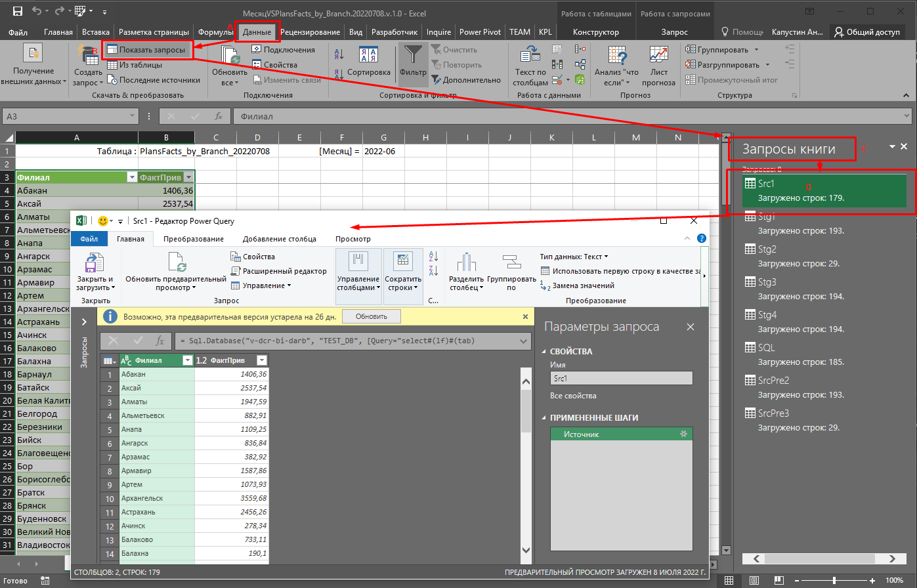Click the Sort (Сортировка) dialog icon
Viewport: 917px width, 588px height.
pyautogui.click(x=368, y=55)
